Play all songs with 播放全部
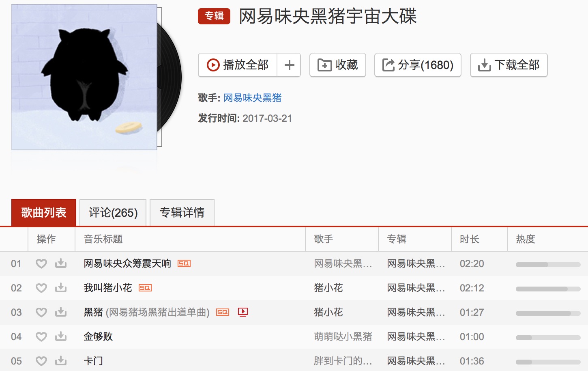This screenshot has height=371, width=588. click(x=238, y=65)
